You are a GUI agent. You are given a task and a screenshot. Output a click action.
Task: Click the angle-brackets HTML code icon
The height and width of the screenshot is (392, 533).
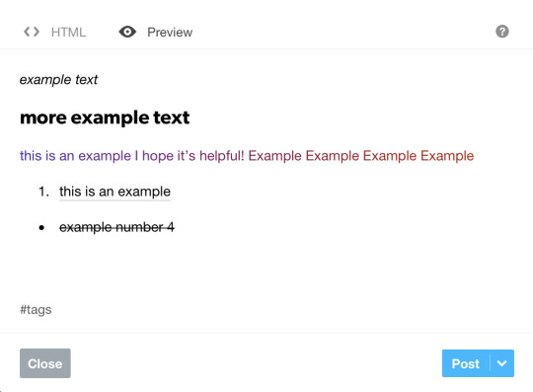coord(32,32)
